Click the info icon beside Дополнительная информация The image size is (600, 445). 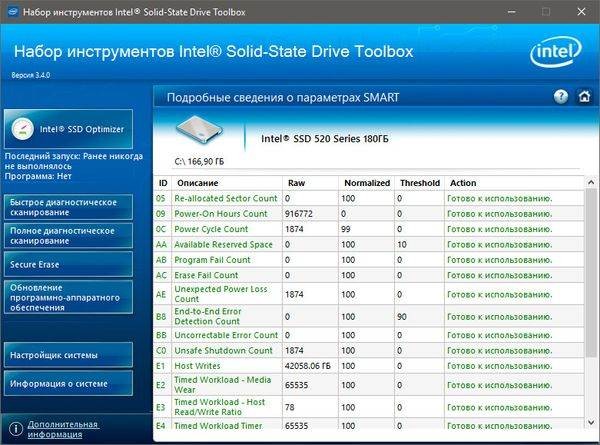pos(13,428)
